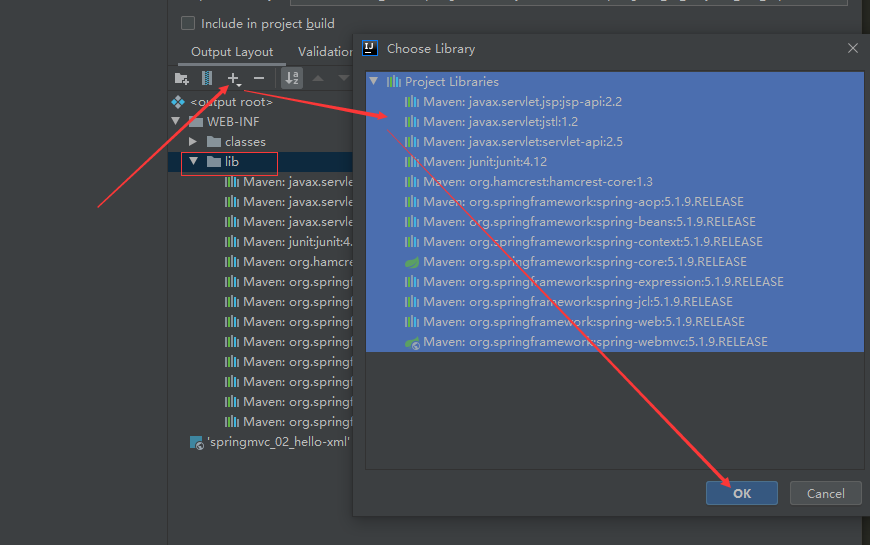Select spring-beans:5.1.9.RELEASE library
870x545 pixels.
(x=589, y=221)
